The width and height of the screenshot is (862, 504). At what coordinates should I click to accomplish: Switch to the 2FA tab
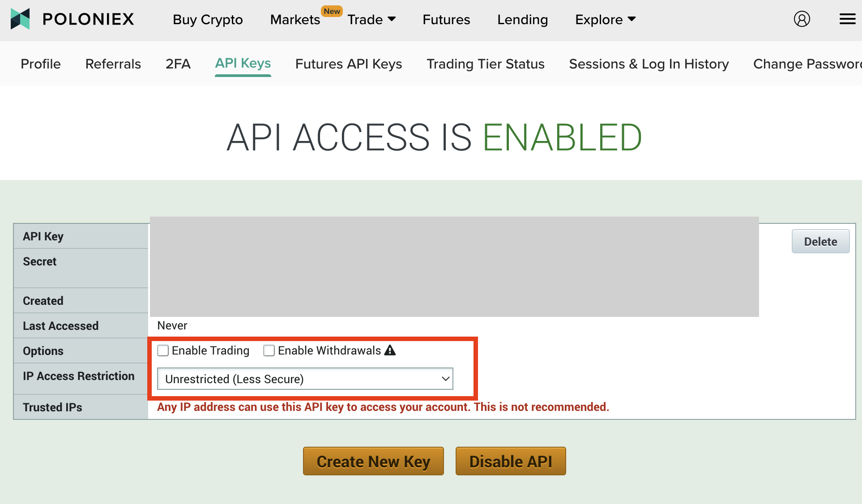178,64
